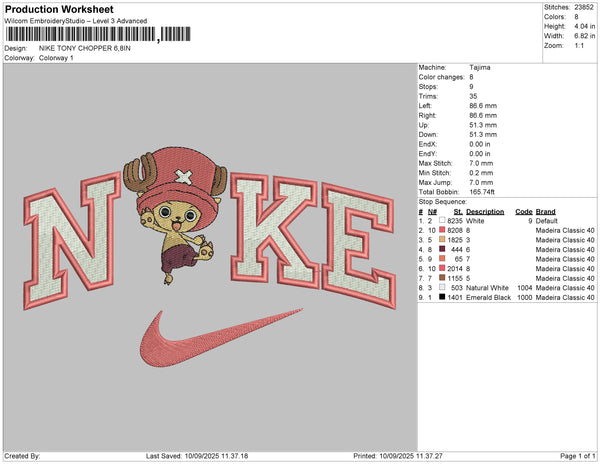Click the Brand column header
600x464 pixels.
545,212
